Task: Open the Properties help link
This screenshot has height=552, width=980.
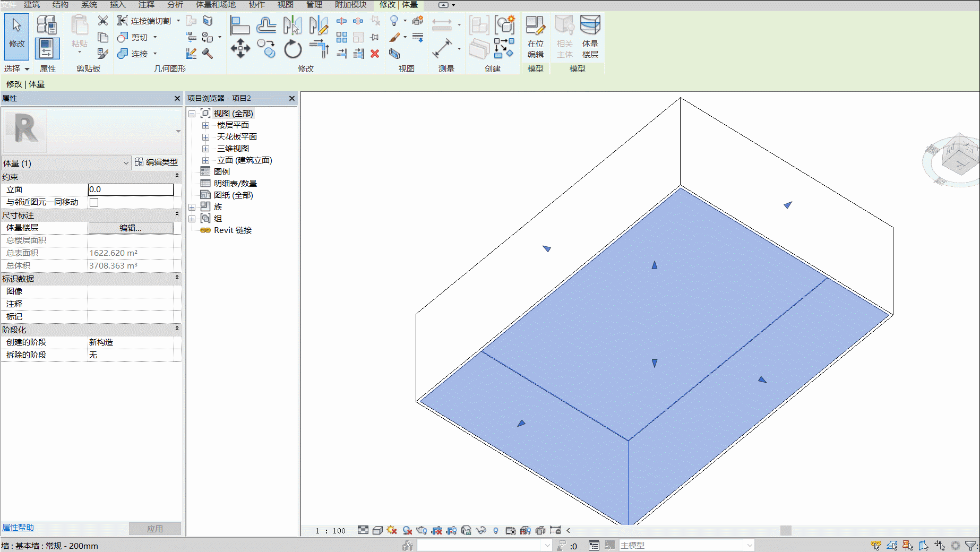Action: pos(18,528)
